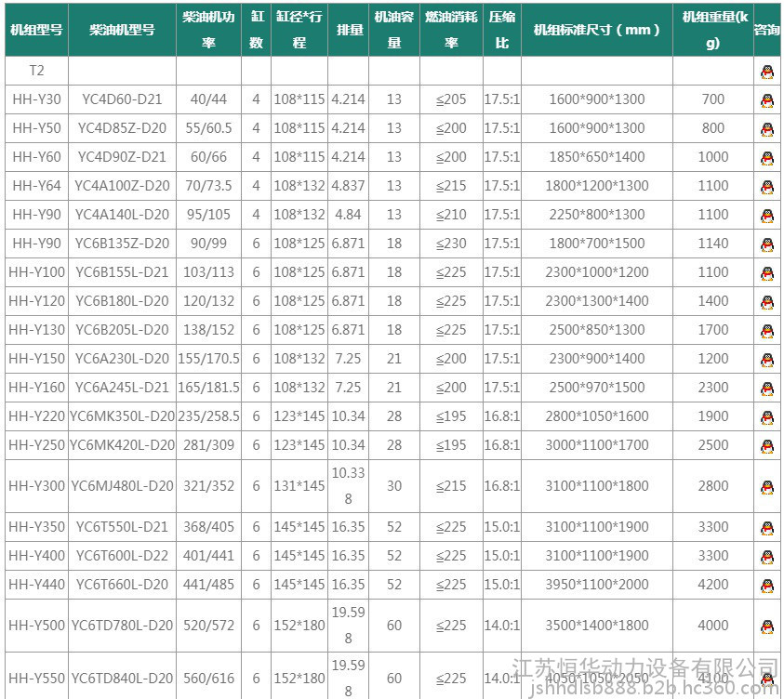Select engine model YC6MK350L-D20
Image resolution: width=784 pixels, height=699 pixels.
[122, 416]
